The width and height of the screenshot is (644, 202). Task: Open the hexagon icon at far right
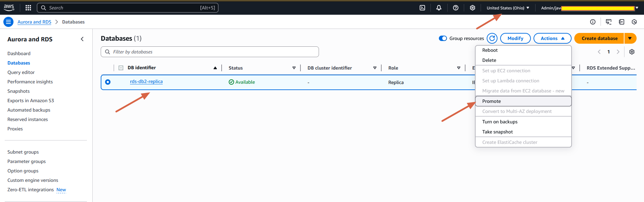(634, 22)
